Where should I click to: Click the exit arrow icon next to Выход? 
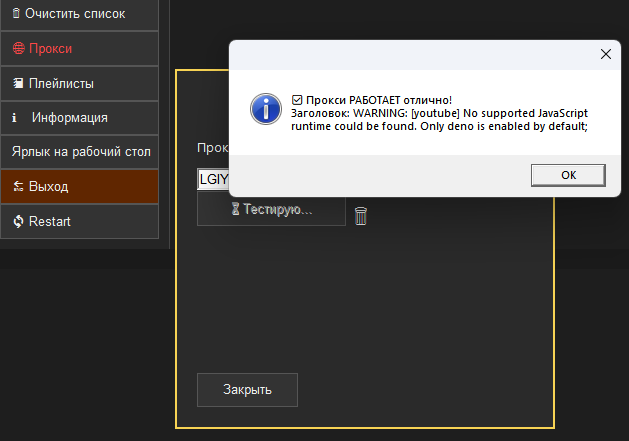coord(18,186)
